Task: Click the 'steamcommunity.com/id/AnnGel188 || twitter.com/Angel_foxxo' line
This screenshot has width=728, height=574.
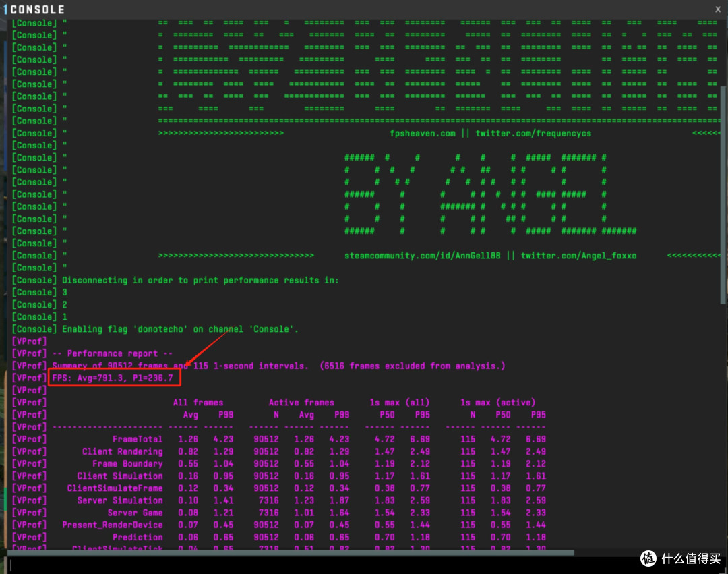Action: [490, 256]
